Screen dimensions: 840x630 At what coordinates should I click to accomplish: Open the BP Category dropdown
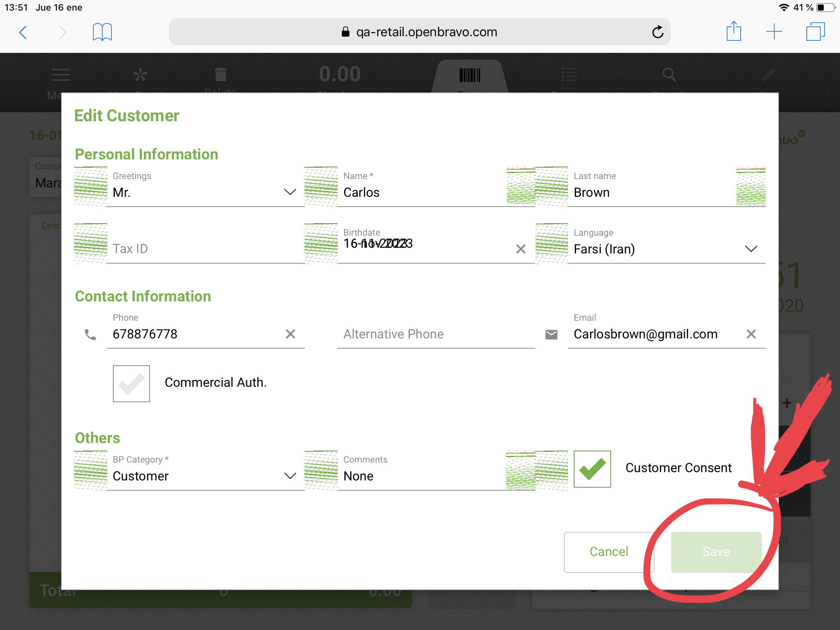click(290, 476)
